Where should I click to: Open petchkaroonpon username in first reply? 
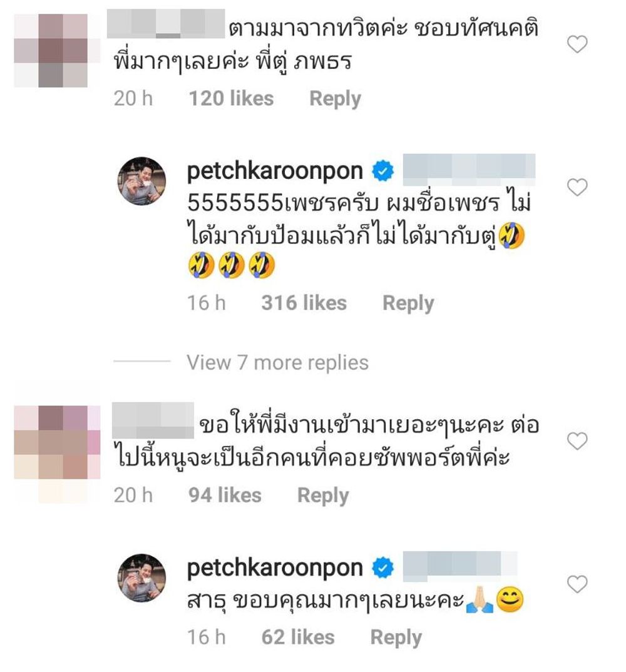tap(275, 172)
